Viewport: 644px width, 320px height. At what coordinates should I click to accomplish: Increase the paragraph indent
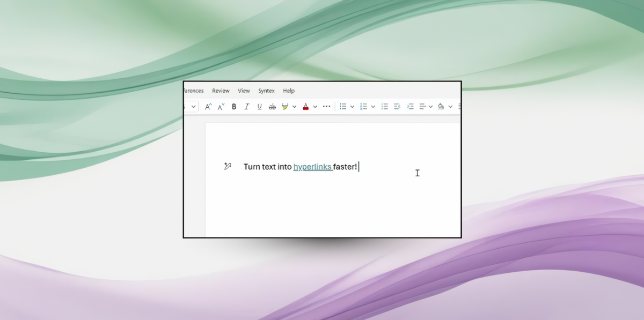click(x=411, y=106)
